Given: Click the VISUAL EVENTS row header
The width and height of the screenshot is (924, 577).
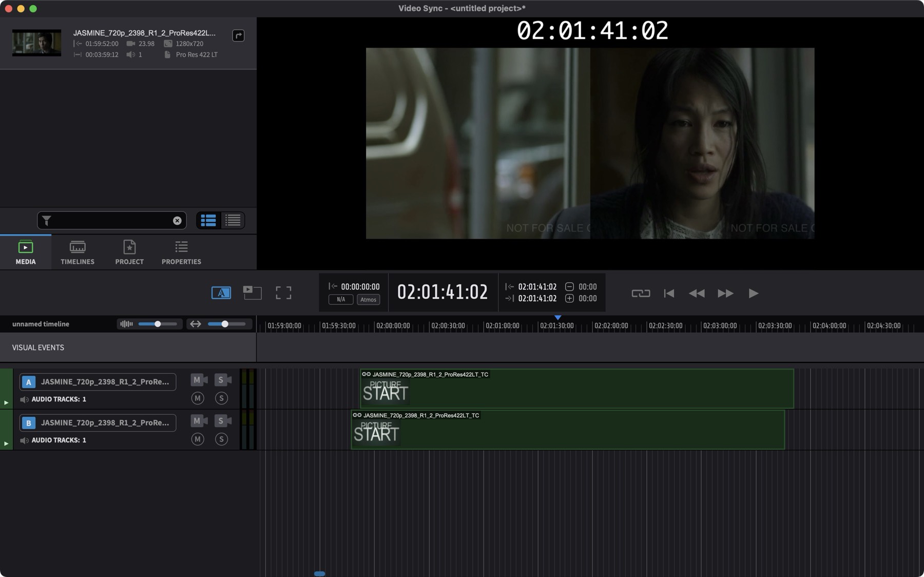Looking at the screenshot, I should pyautogui.click(x=128, y=348).
